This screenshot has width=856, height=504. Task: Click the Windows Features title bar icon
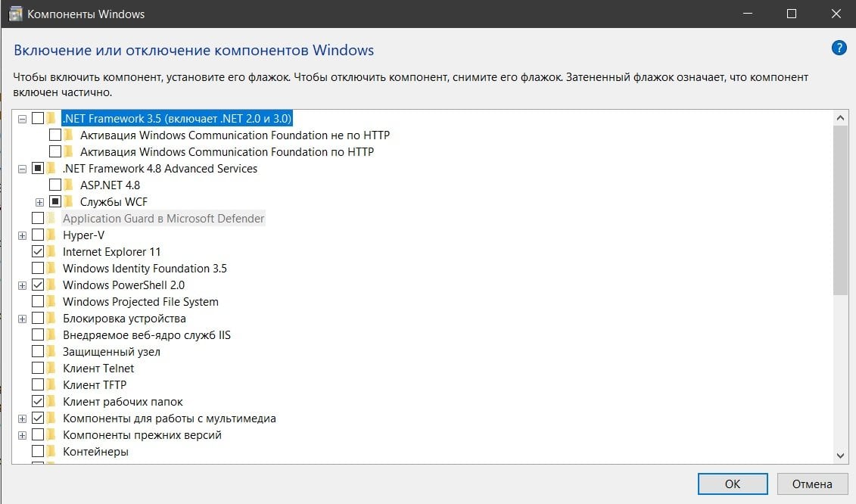pyautogui.click(x=15, y=14)
